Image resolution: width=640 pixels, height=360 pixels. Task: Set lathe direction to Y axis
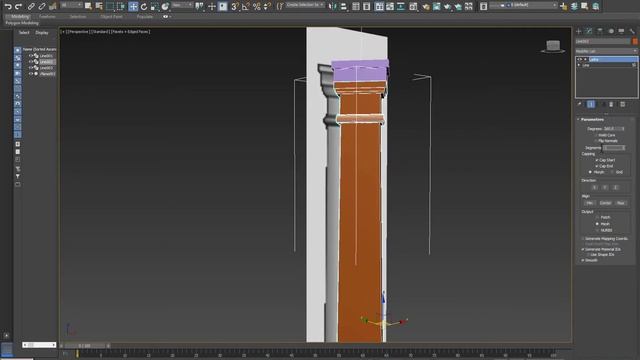605,187
